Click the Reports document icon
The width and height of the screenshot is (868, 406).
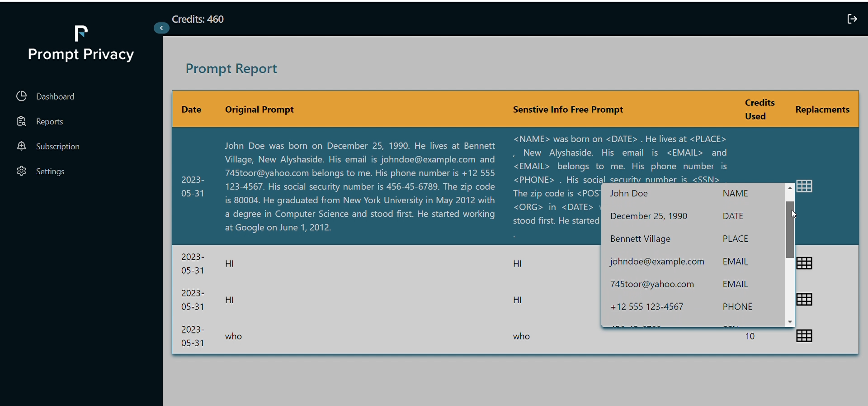(21, 121)
